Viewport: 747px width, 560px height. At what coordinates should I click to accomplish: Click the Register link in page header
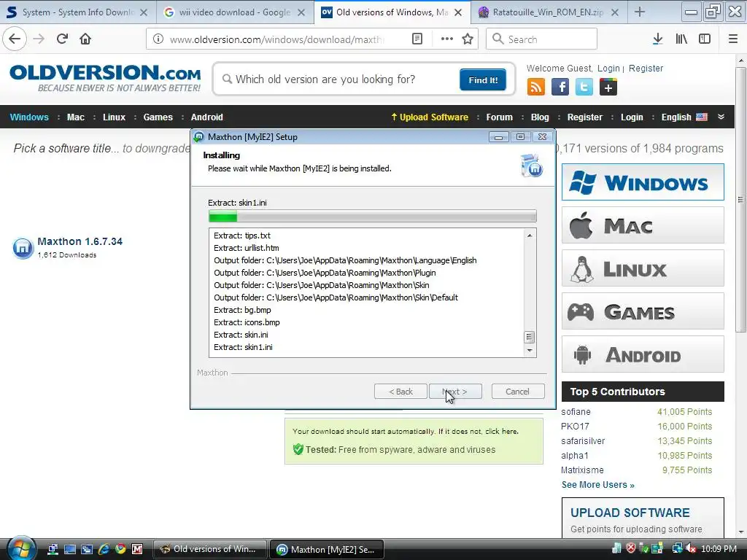coord(646,68)
